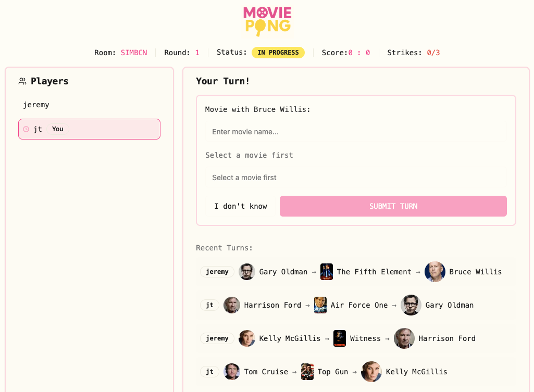Viewport: 534px width, 392px height.
Task: Select the jt player row
Action: pyautogui.click(x=89, y=129)
